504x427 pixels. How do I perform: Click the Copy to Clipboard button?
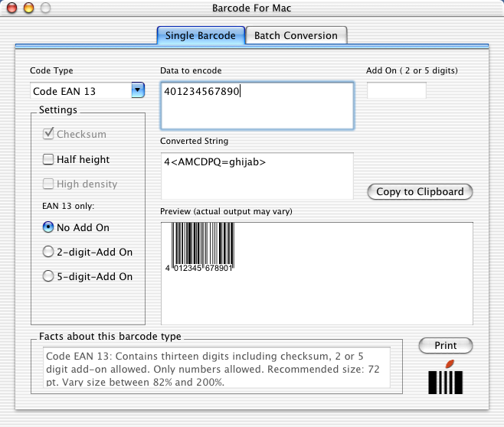point(420,191)
